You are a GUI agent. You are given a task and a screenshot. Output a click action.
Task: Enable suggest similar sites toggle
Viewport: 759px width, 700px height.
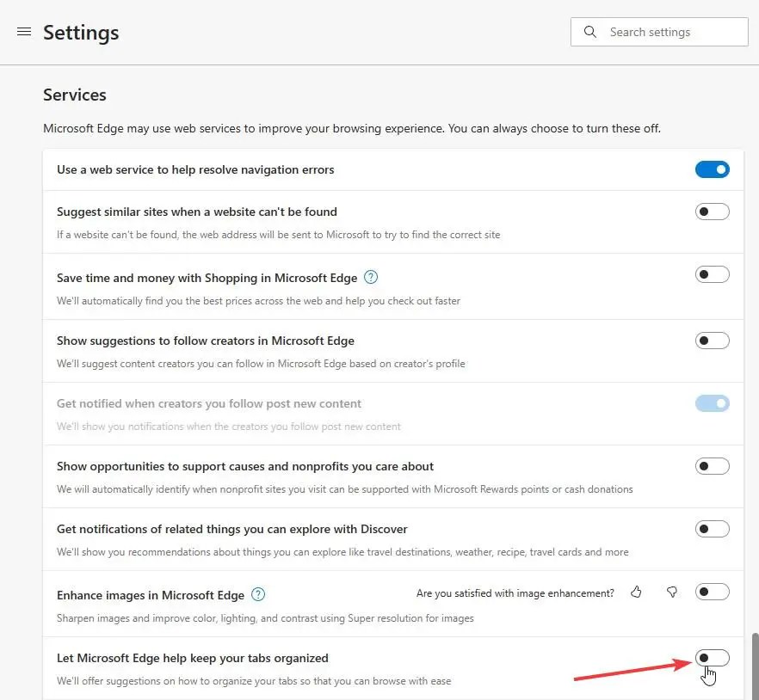[712, 212]
